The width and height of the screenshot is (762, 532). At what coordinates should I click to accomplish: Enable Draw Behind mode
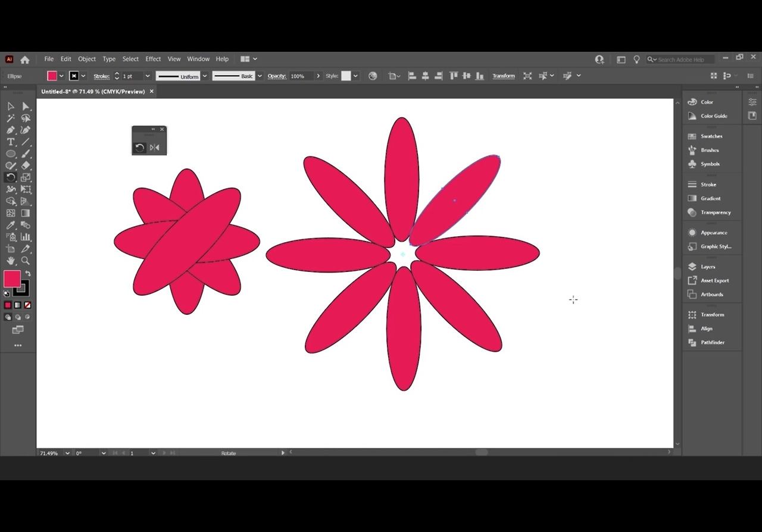point(18,317)
